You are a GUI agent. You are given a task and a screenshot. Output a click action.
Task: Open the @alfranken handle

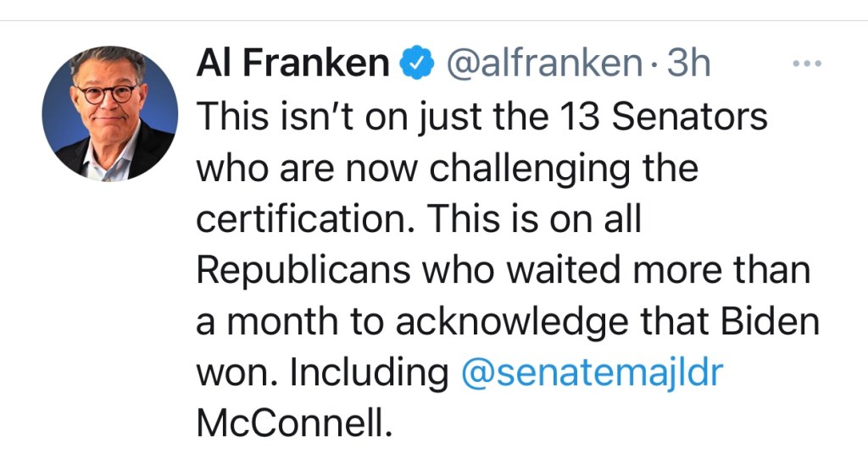click(544, 64)
